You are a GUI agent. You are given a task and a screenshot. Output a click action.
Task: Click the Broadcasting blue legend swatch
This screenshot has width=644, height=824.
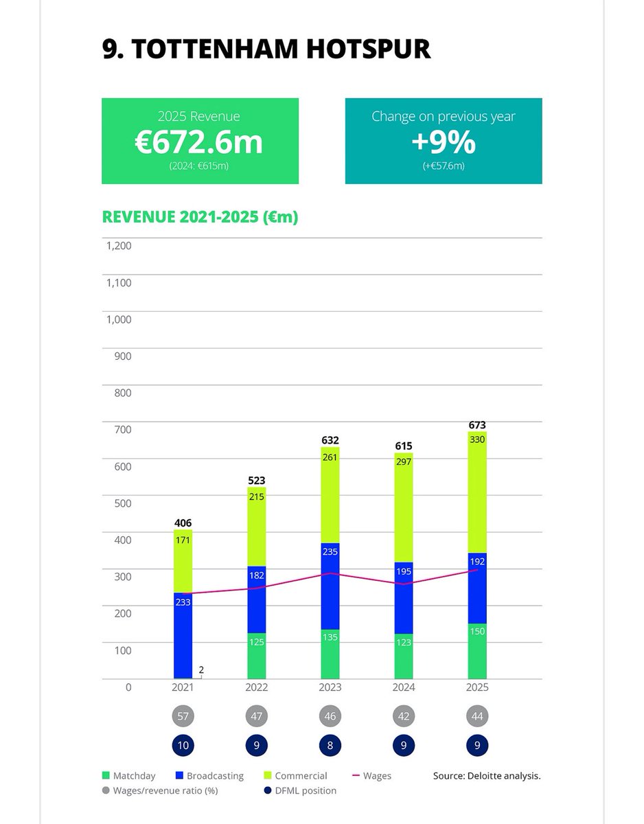(x=180, y=776)
